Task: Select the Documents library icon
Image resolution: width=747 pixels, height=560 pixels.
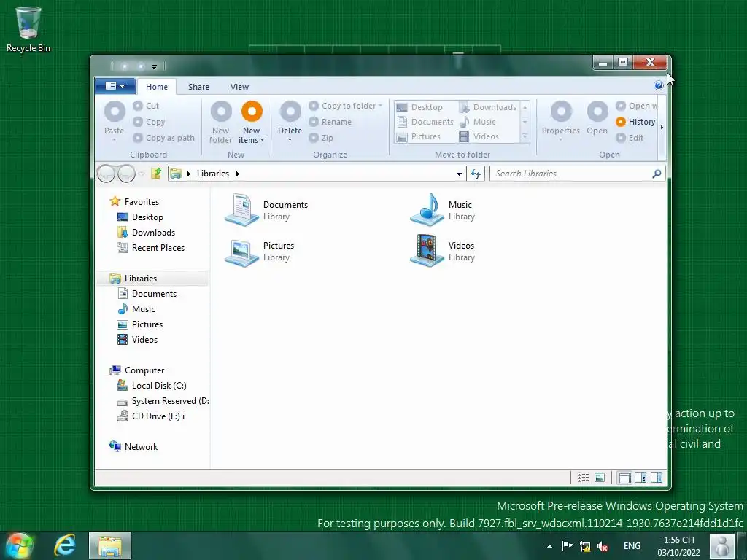Action: point(242,209)
